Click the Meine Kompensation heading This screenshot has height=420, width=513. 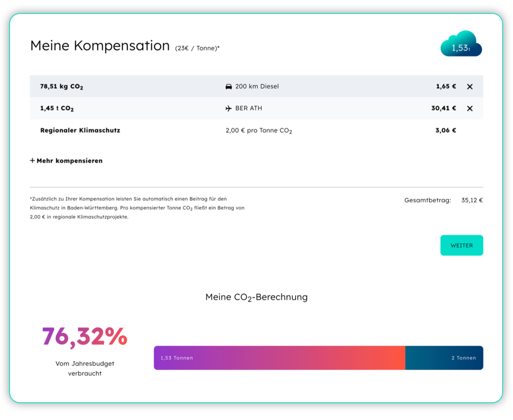(x=100, y=46)
